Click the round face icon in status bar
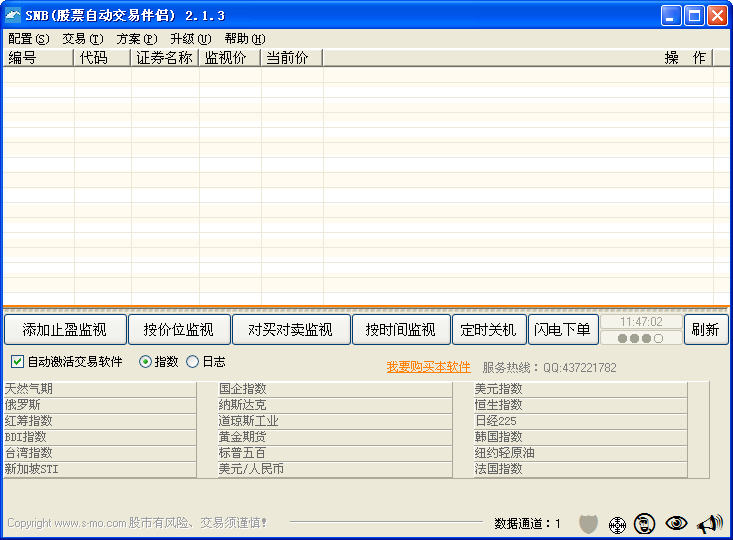The height and width of the screenshot is (540, 733). (x=645, y=523)
